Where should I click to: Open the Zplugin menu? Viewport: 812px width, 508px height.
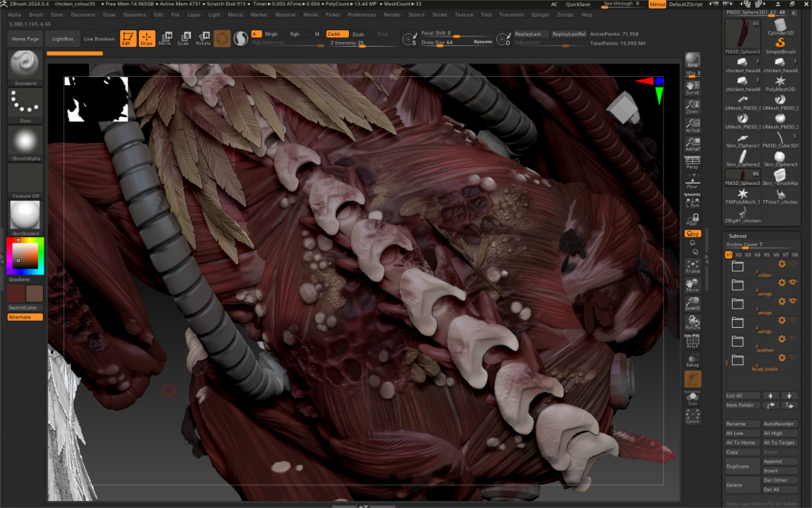pos(540,14)
